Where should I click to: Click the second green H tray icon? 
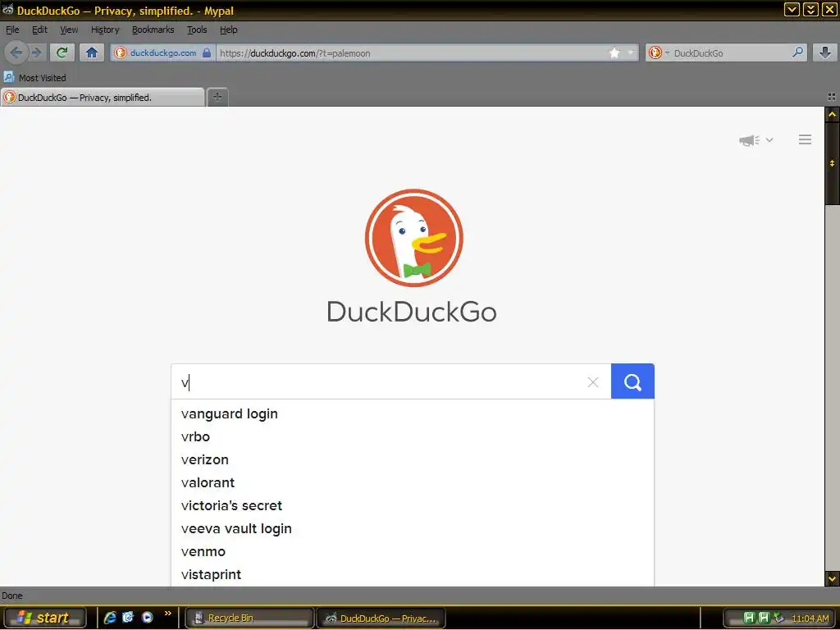pyautogui.click(x=764, y=618)
